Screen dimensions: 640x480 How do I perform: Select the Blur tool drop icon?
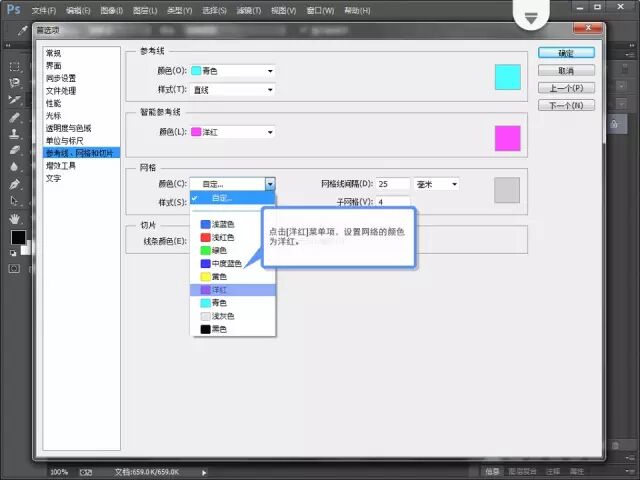15,167
